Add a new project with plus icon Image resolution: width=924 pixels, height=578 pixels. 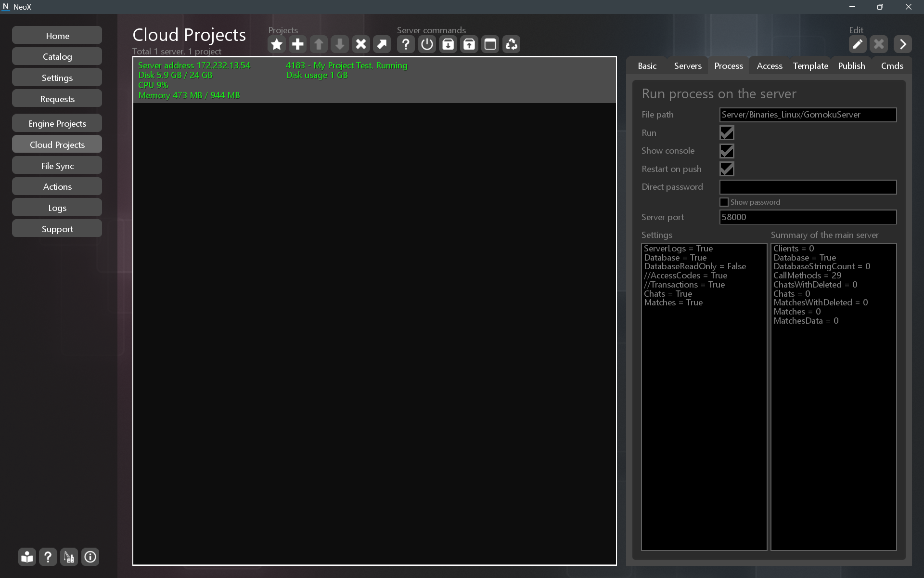(298, 44)
